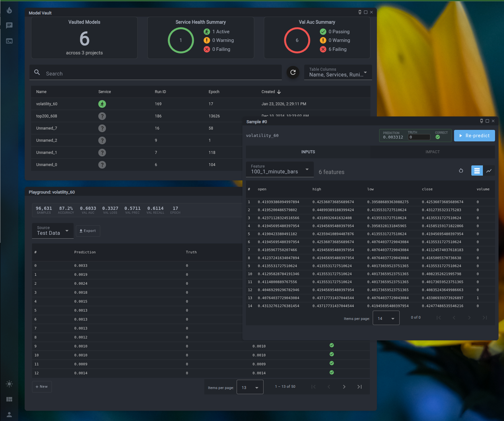Click the reset icon in Sample panel
Screen dimensions: 504x421
[461, 171]
